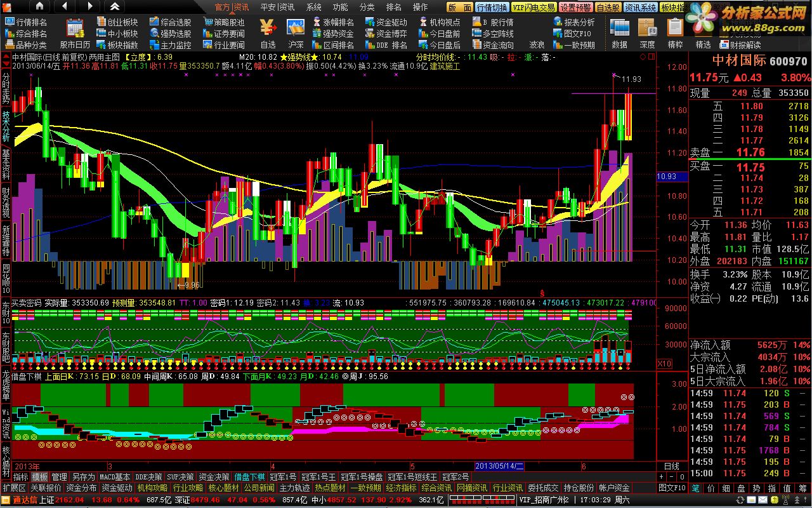Open 综合排名 composite ranking
The height and width of the screenshot is (508, 812).
(x=26, y=34)
